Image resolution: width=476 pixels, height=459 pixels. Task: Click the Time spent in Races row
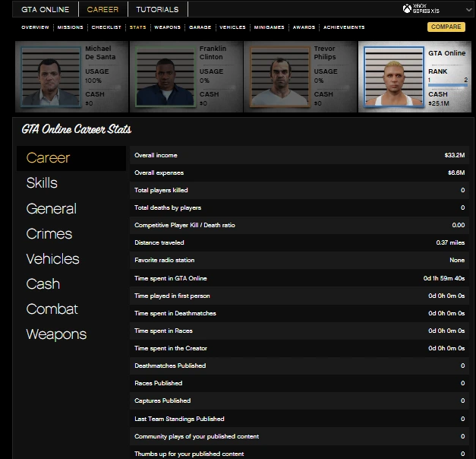[299, 331]
